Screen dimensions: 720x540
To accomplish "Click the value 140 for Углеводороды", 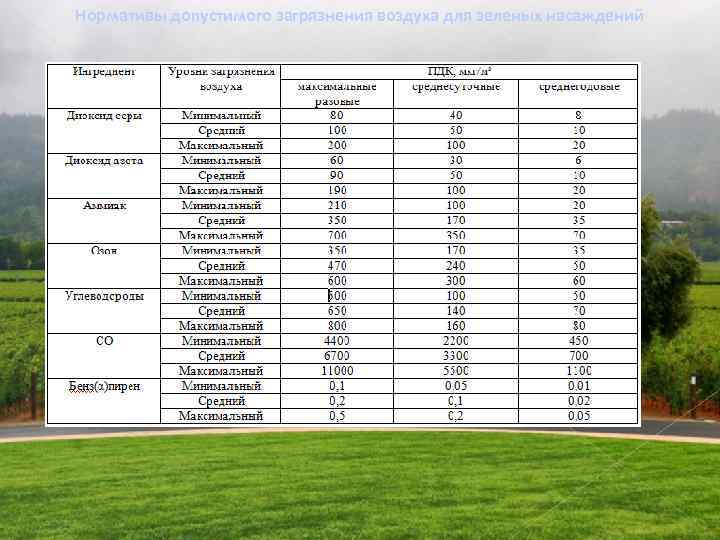I will coord(456,311).
